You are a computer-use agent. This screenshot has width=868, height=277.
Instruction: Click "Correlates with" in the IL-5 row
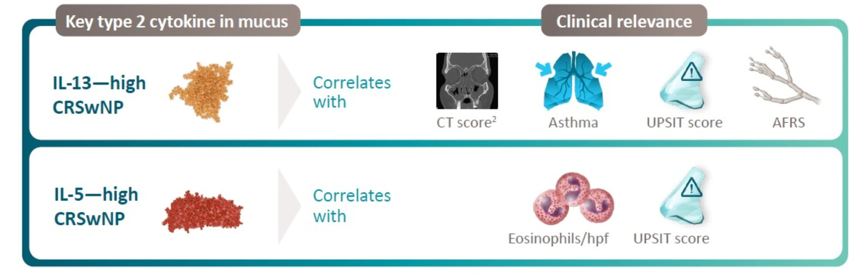pos(351,205)
